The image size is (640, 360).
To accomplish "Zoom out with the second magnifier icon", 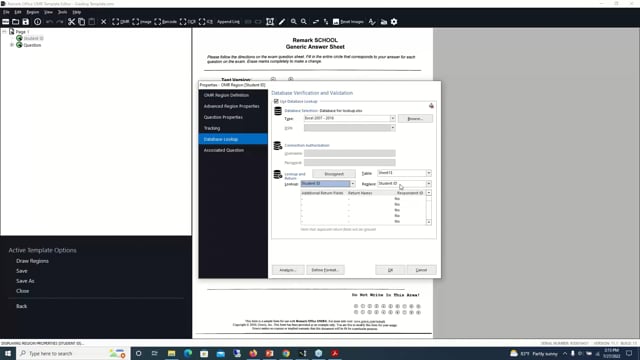I will (304, 22).
